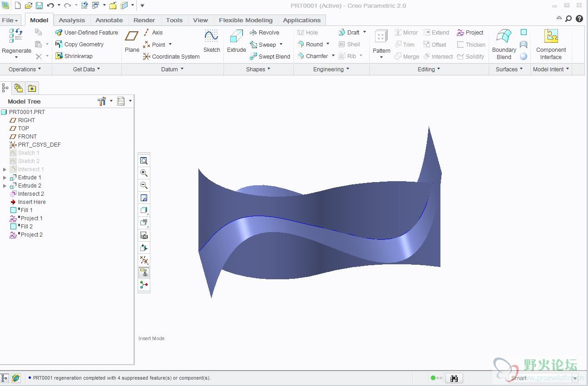Select the Round tool
The height and width of the screenshot is (386, 588).
(x=311, y=45)
